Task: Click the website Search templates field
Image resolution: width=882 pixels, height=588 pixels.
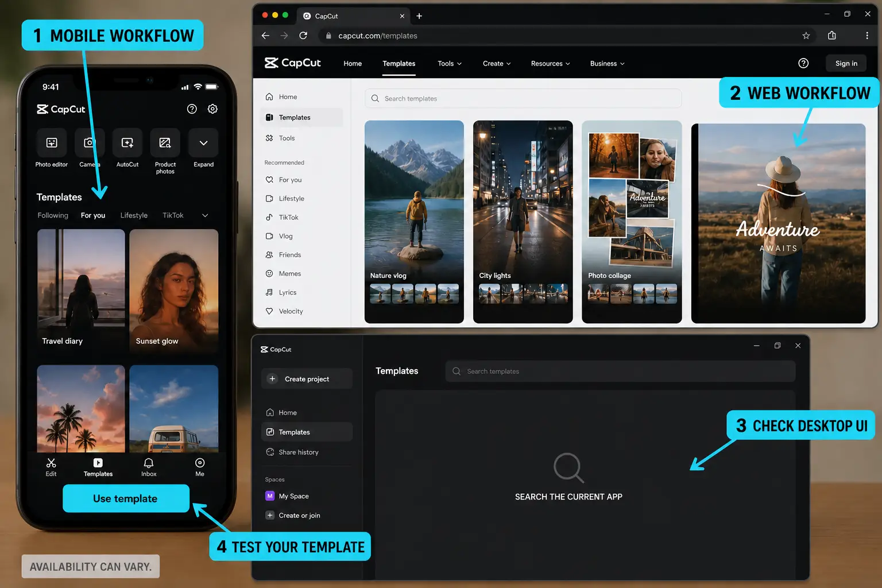Action: (x=523, y=99)
